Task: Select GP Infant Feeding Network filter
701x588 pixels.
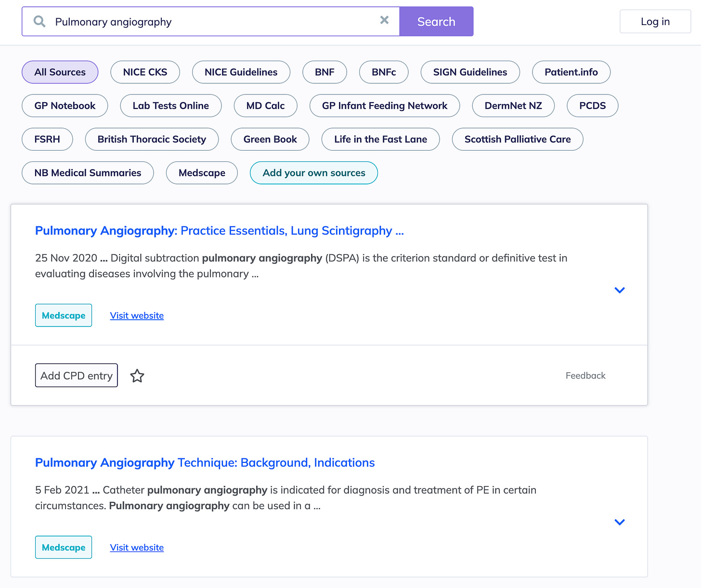Action: pyautogui.click(x=385, y=106)
